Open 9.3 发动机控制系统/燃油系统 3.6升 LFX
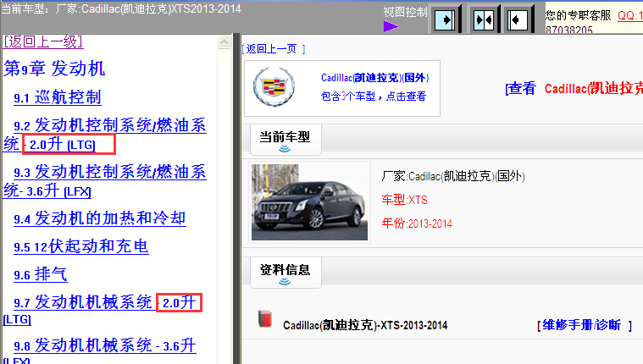643x364 pixels. tap(104, 181)
